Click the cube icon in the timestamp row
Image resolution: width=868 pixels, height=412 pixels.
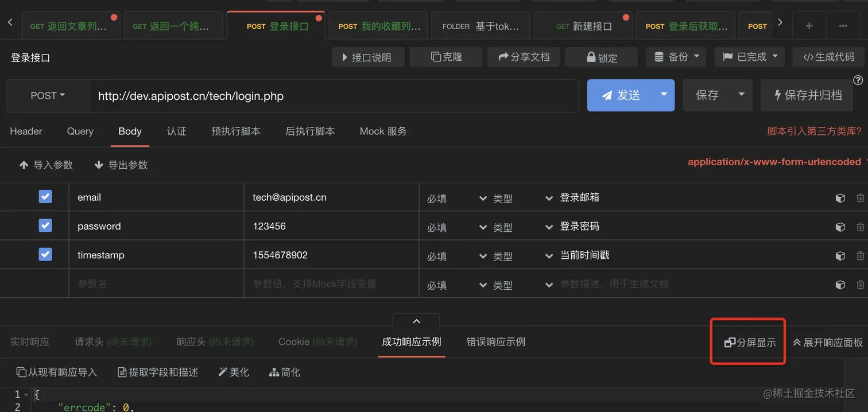[840, 255]
